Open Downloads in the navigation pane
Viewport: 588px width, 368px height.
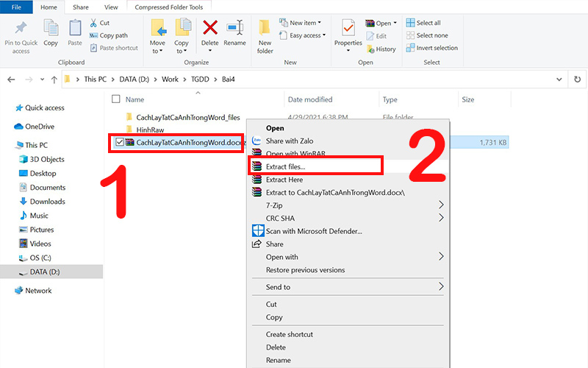click(47, 202)
